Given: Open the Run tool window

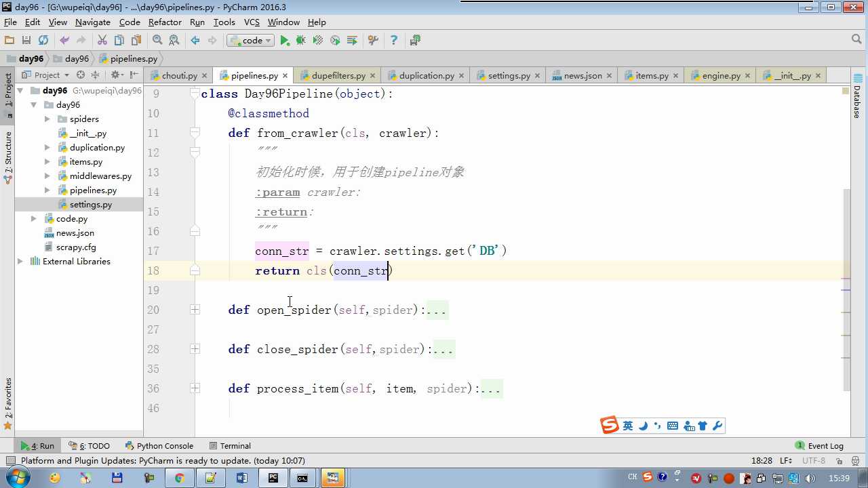Looking at the screenshot, I should coord(37,446).
